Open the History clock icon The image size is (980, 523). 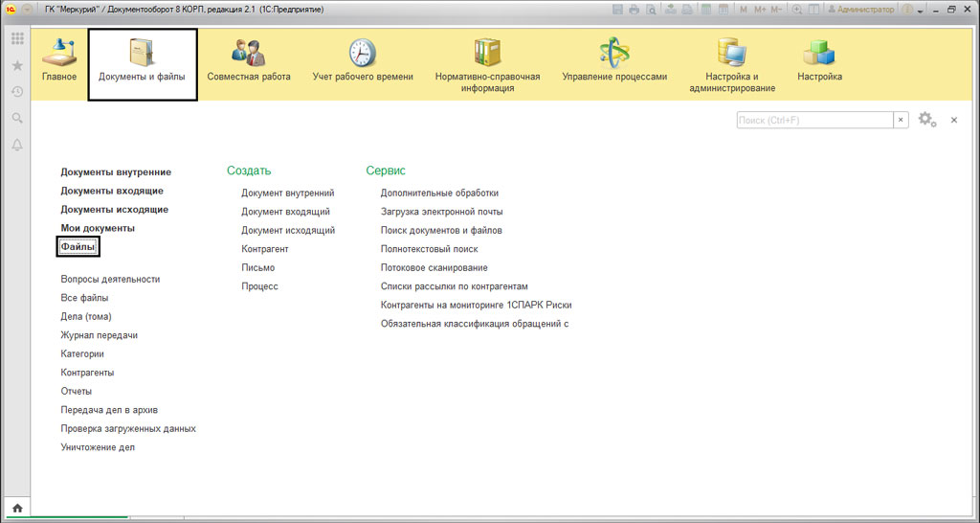[x=17, y=92]
